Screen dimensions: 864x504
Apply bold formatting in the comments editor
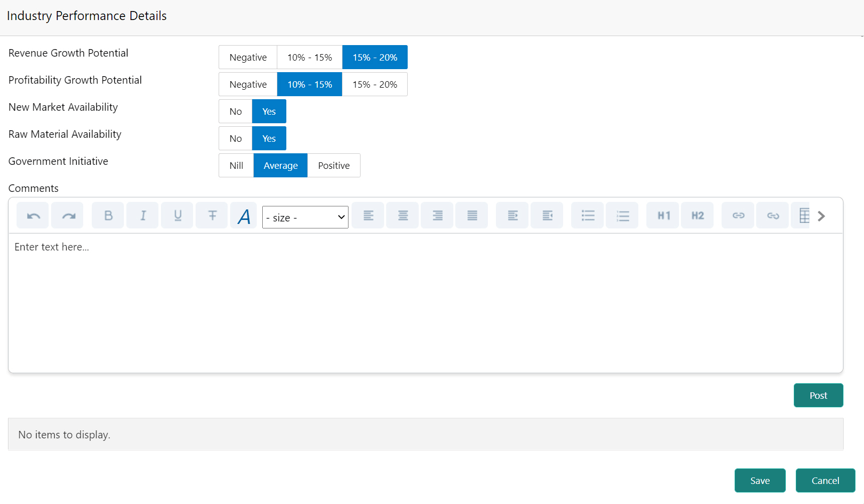click(x=107, y=215)
